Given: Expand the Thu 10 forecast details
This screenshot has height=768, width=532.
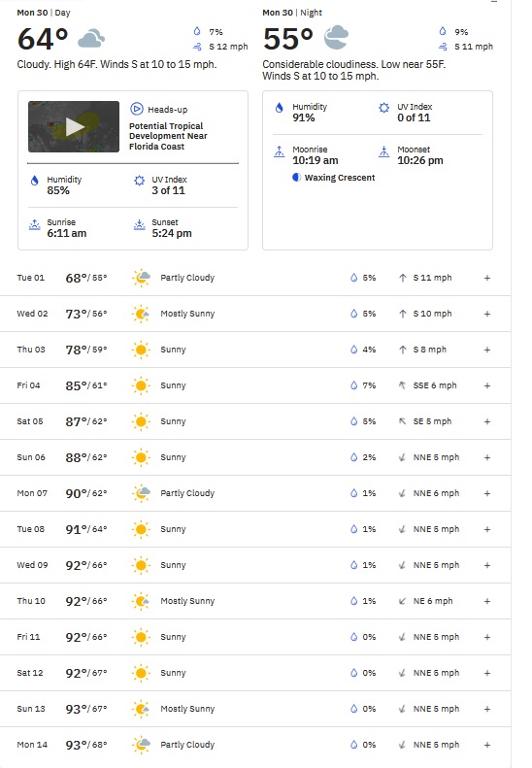Looking at the screenshot, I should [487, 601].
